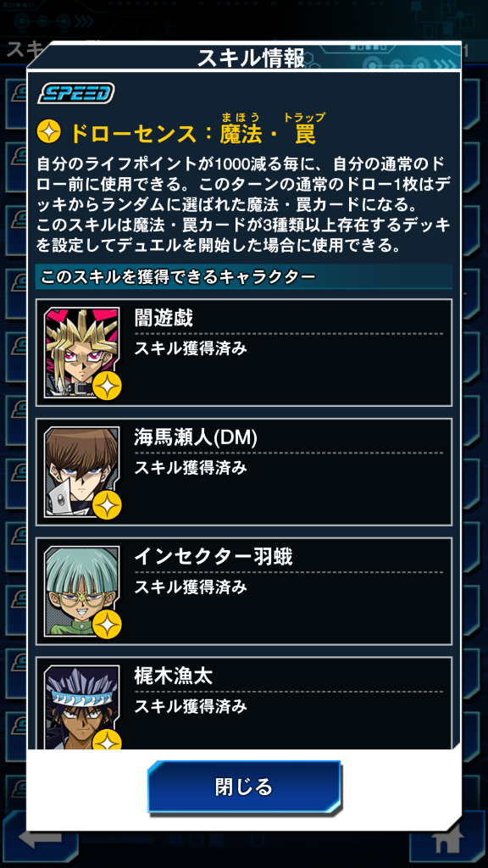Click the このスキルを獲得できるキャラクター section header
The image size is (488, 868).
(x=178, y=276)
